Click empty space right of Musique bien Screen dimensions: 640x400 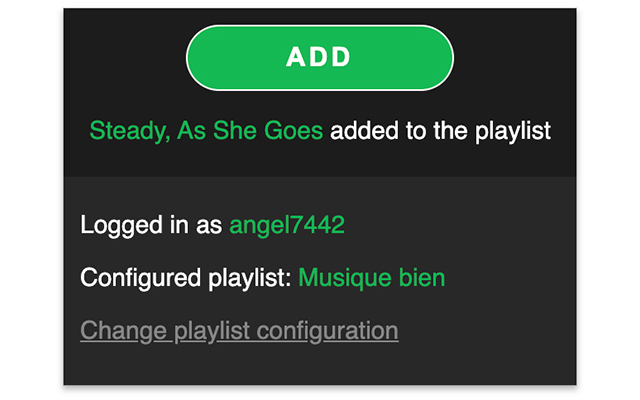click(510, 277)
